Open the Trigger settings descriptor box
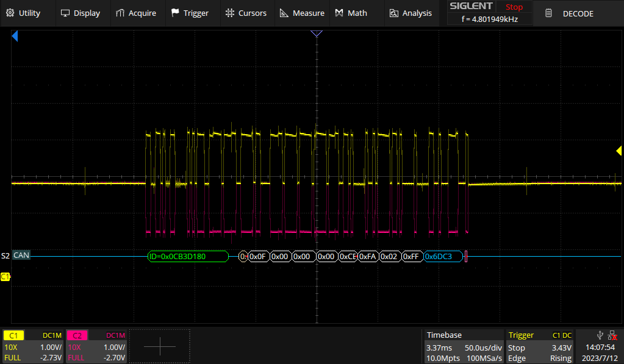This screenshot has width=624, height=364. [x=537, y=345]
